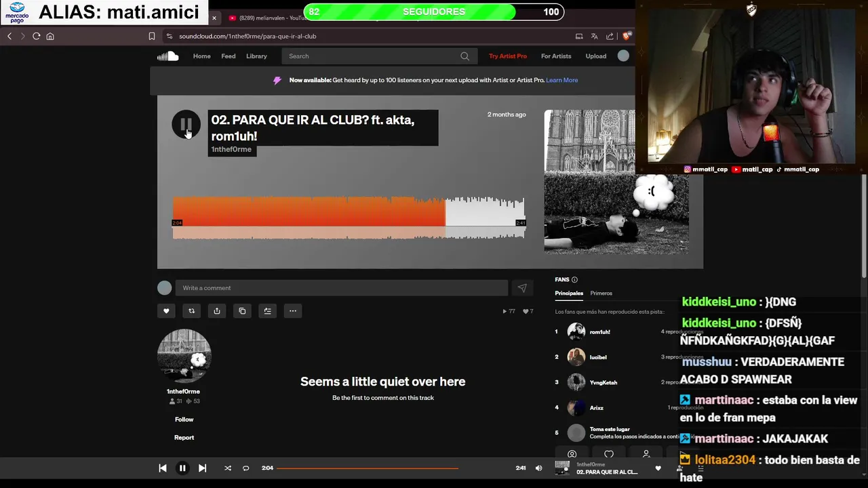The width and height of the screenshot is (868, 488).
Task: Click the SoundCloud logo in the header
Action: point(168,56)
